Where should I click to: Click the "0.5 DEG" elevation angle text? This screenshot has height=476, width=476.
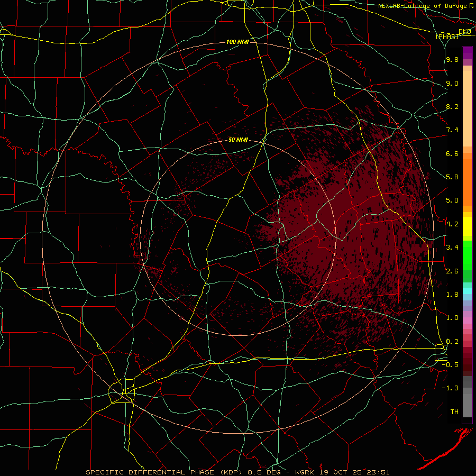(265, 472)
